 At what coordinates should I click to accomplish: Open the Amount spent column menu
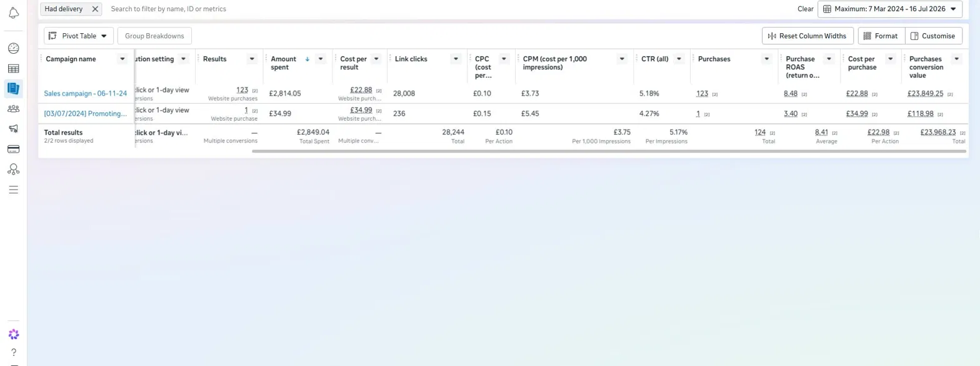321,59
